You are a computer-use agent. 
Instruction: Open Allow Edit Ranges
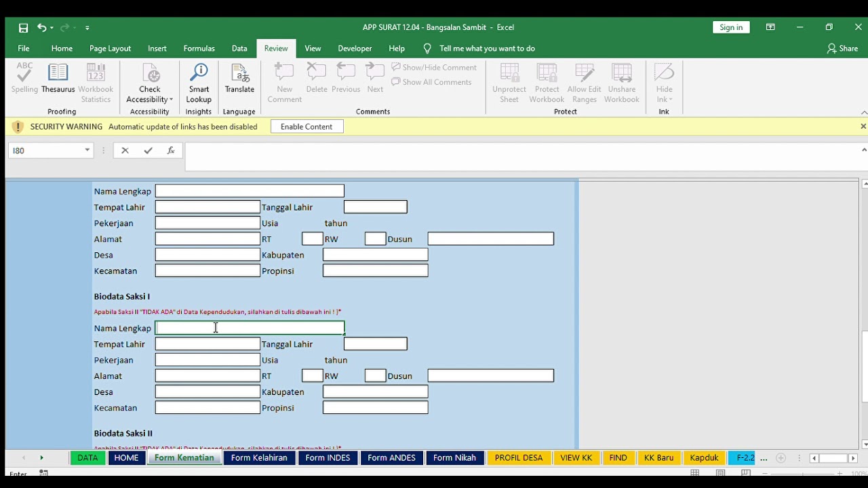point(584,83)
